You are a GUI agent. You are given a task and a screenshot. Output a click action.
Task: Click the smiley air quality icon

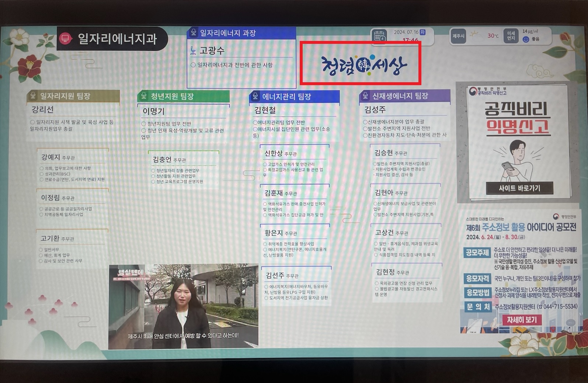(526, 39)
